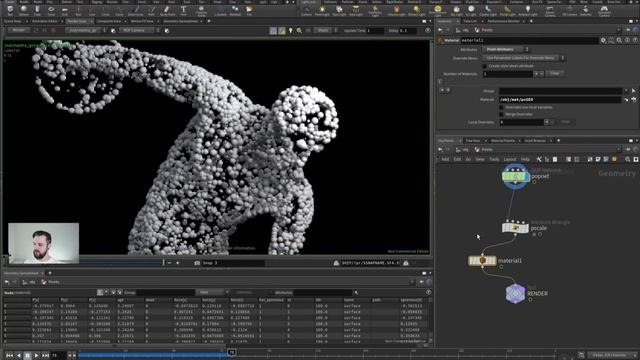Select the L-System shelf tool
This screenshot has height=360, width=640.
click(220, 11)
